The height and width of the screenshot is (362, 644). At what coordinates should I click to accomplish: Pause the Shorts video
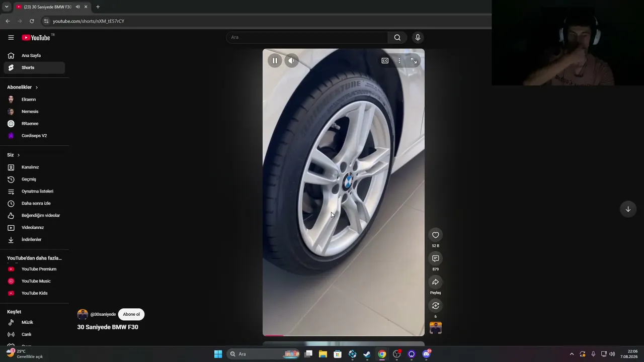point(275,61)
